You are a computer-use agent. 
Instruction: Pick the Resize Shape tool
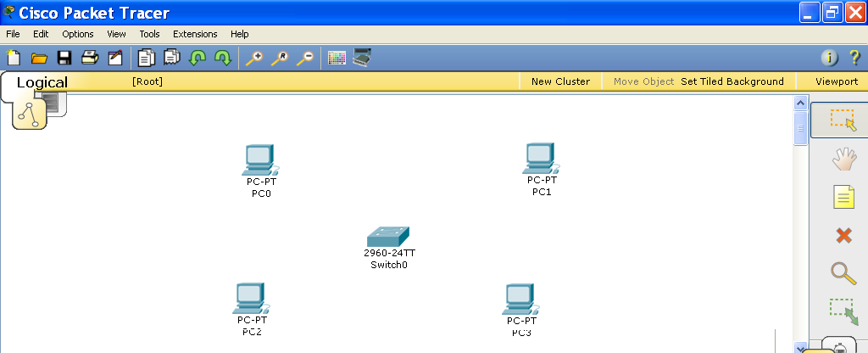click(843, 312)
